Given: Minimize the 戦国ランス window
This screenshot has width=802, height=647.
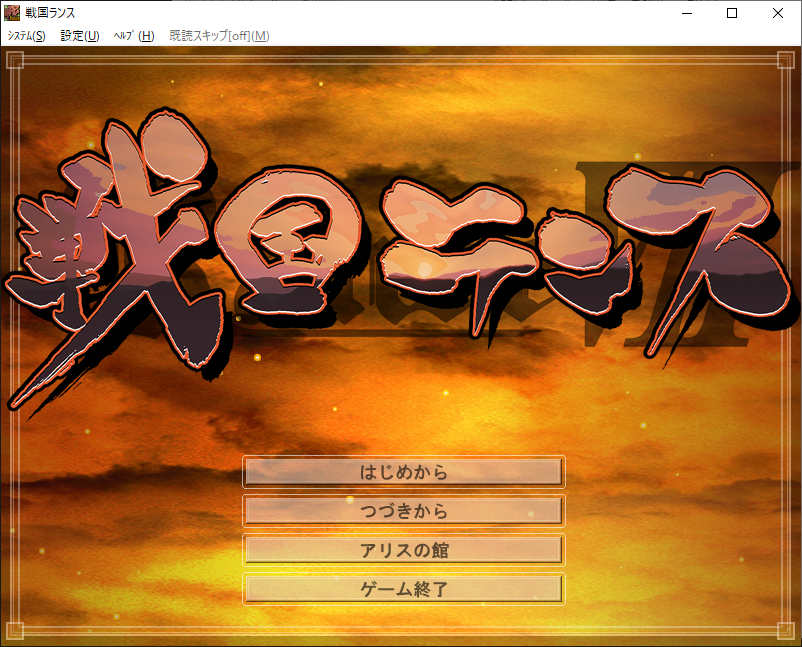Looking at the screenshot, I should pos(687,13).
